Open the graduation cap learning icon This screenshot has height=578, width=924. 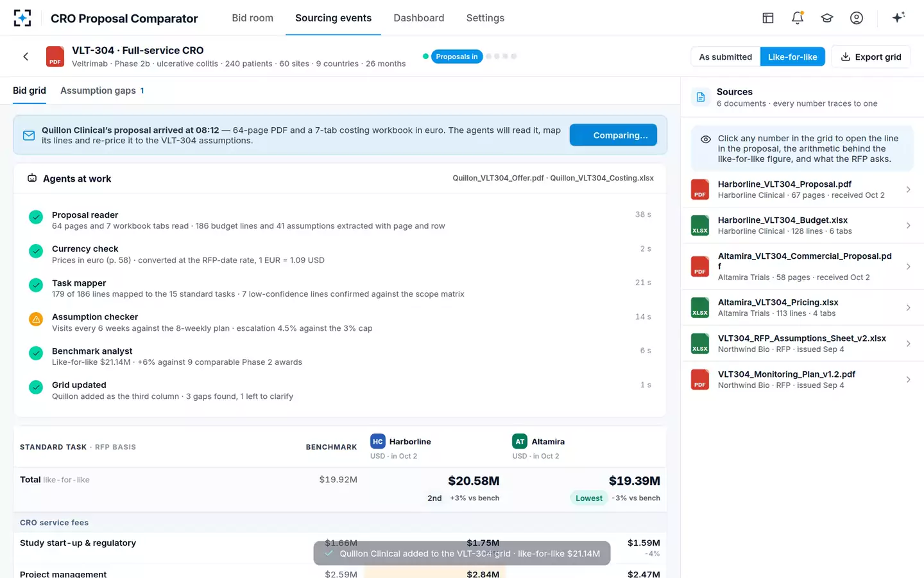827,18
